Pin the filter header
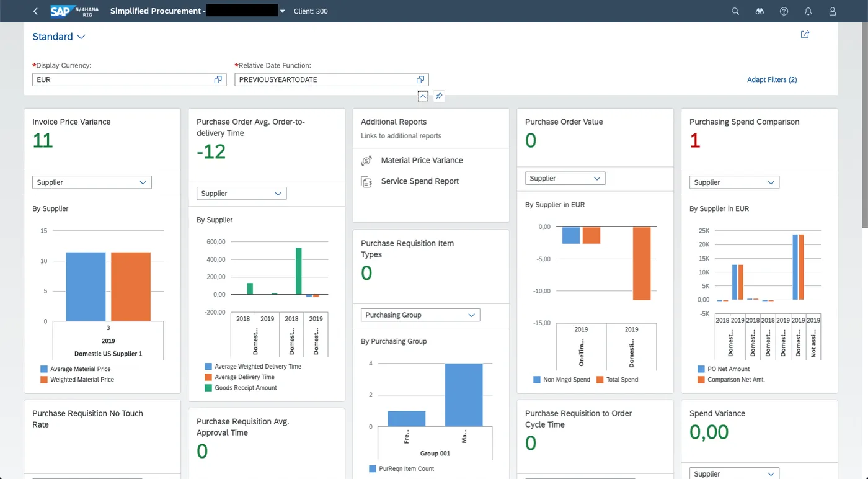Image resolution: width=868 pixels, height=479 pixels. pyautogui.click(x=438, y=96)
